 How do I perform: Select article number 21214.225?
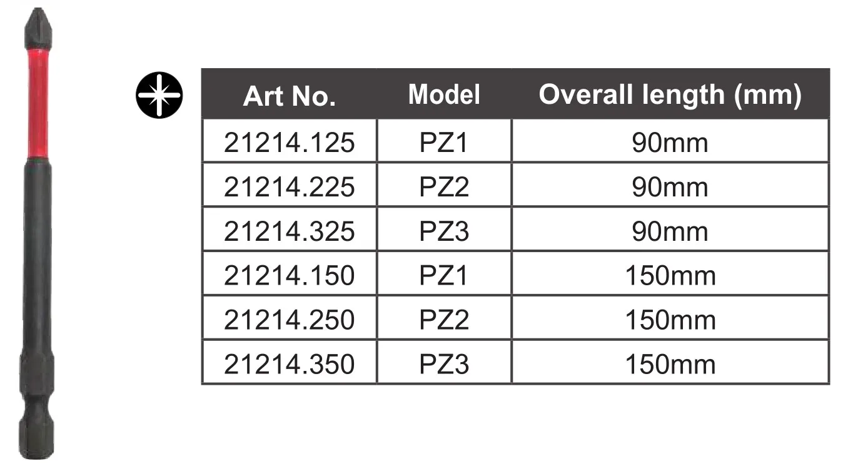[289, 187]
